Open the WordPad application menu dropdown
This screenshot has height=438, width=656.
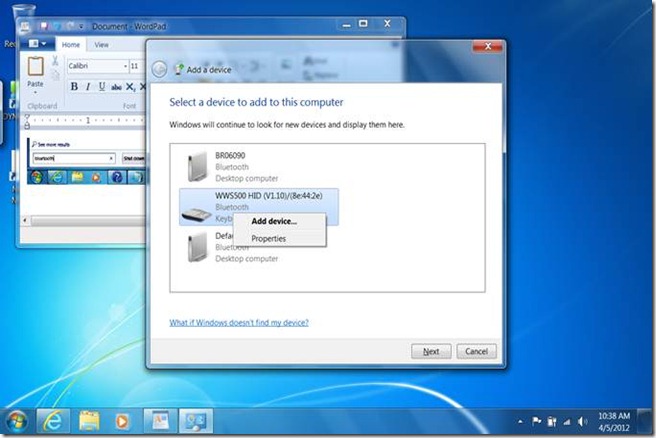(x=40, y=44)
